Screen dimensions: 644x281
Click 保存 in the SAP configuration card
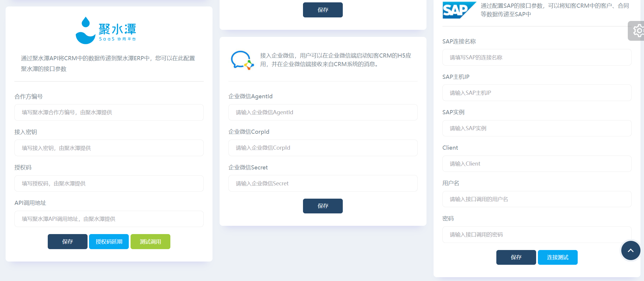tap(516, 257)
